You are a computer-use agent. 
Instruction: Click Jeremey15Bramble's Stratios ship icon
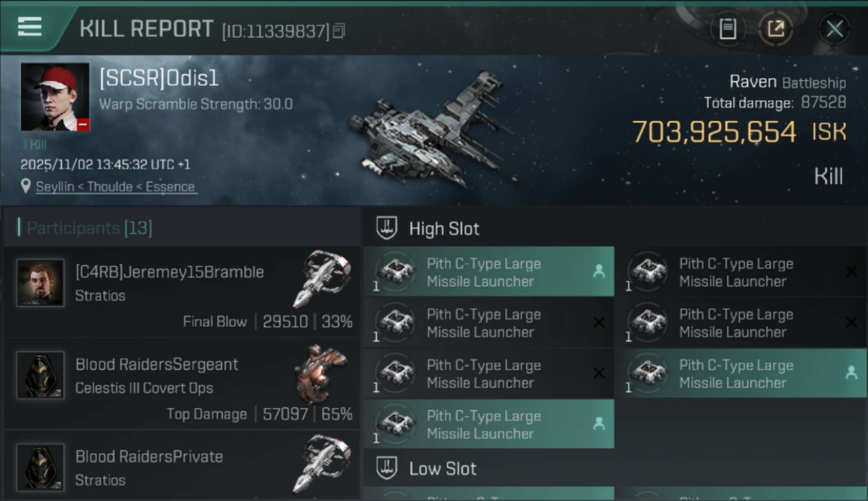click(322, 278)
